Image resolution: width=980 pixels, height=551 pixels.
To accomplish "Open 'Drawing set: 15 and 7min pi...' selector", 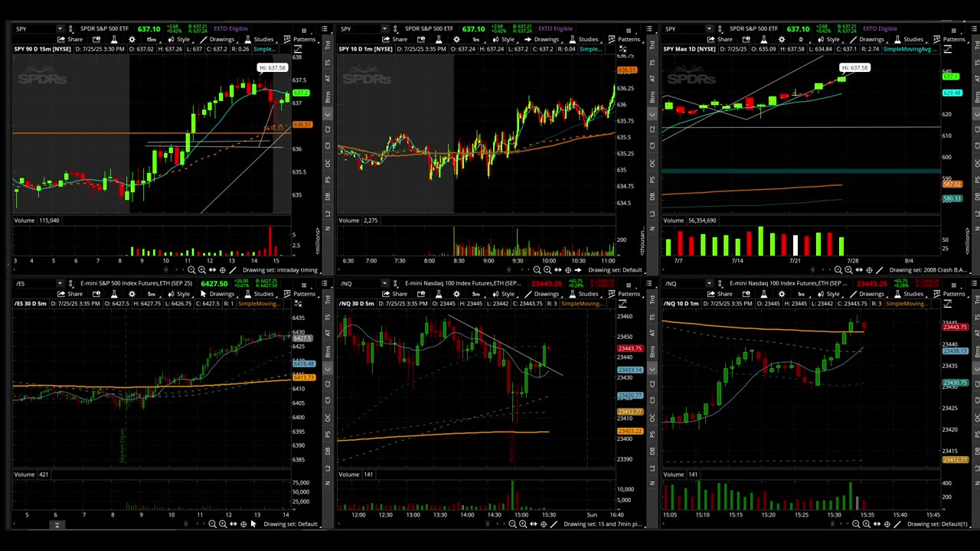I will (603, 524).
